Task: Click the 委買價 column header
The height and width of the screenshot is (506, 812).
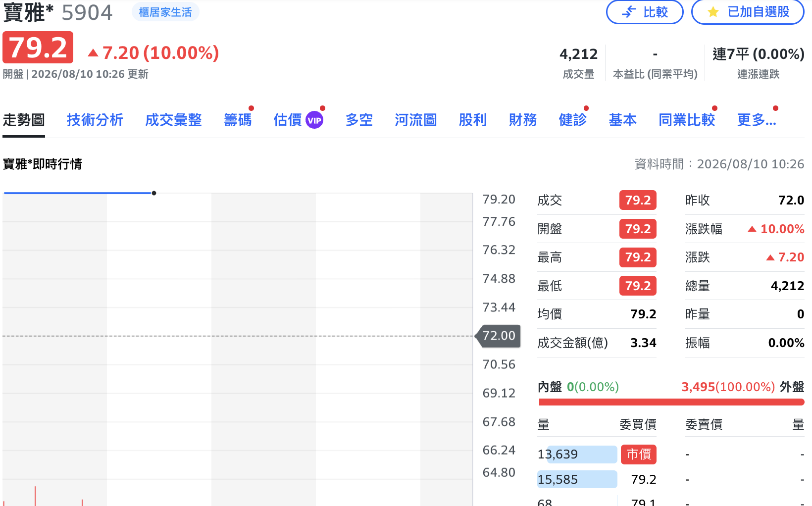Action: (x=638, y=424)
